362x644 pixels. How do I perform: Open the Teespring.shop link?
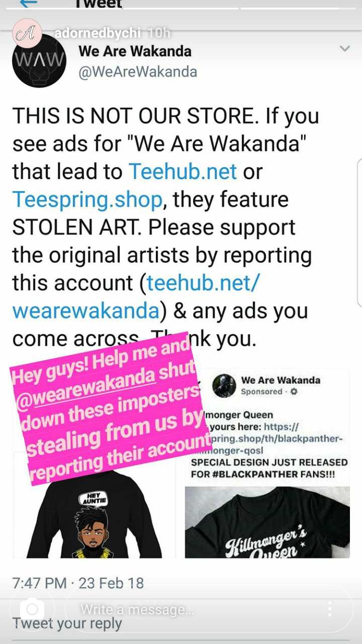pos(87,200)
